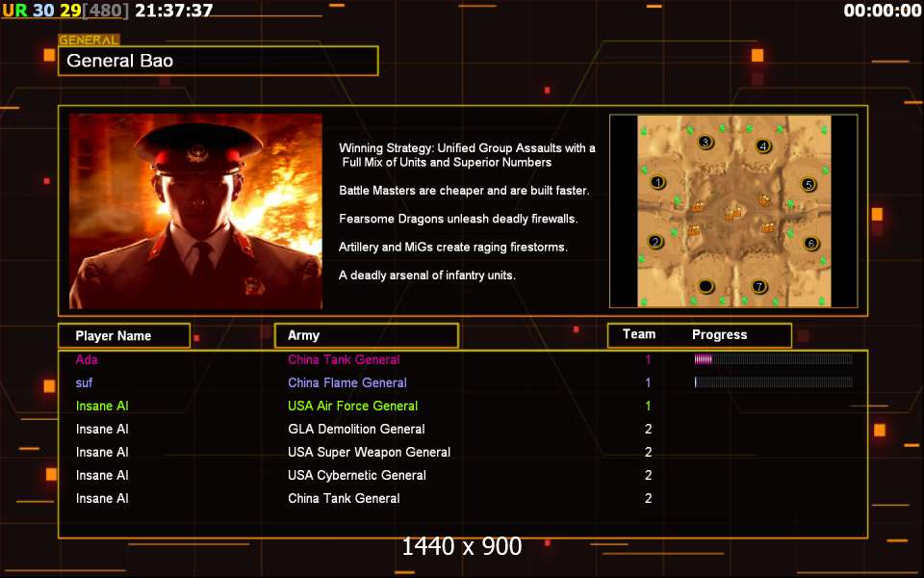Click the center tech building on the map
This screenshot has height=578, width=924.
[x=733, y=213]
